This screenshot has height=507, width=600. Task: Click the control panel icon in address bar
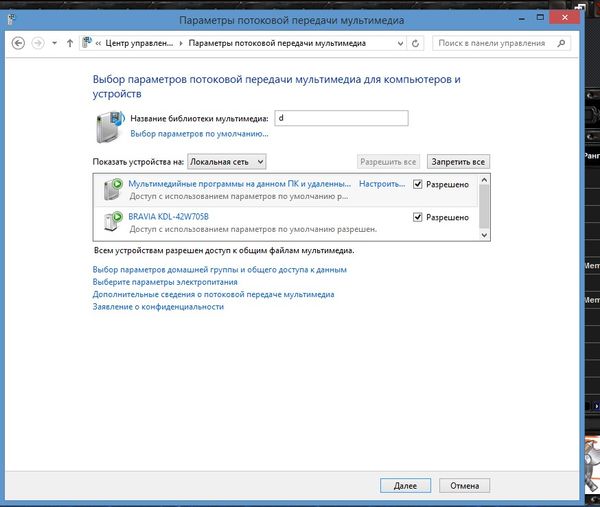88,43
